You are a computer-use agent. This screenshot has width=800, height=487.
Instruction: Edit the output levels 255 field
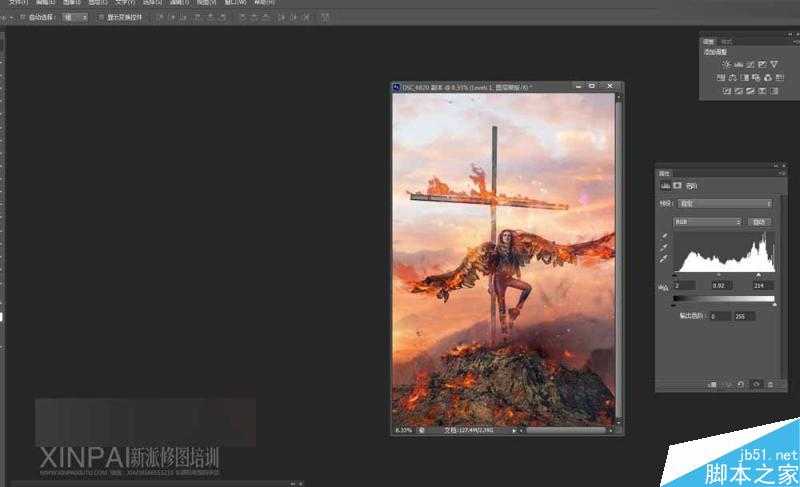coord(744,317)
